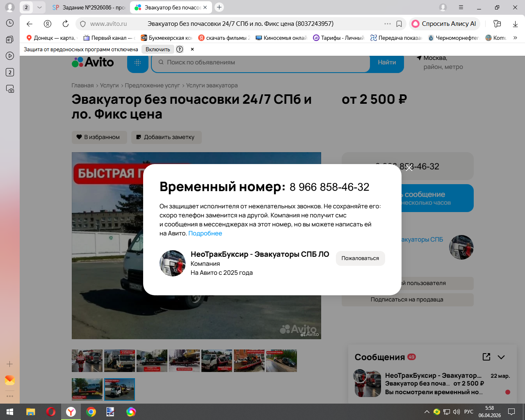Open the downloads panel
Viewport: 525px width, 420px height.
pyautogui.click(x=515, y=24)
